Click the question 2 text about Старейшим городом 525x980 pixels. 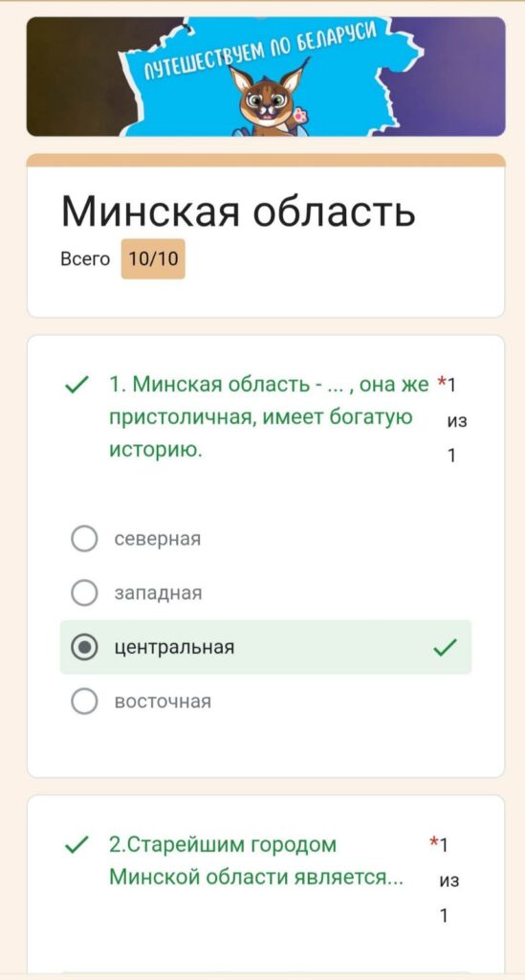pos(256,861)
